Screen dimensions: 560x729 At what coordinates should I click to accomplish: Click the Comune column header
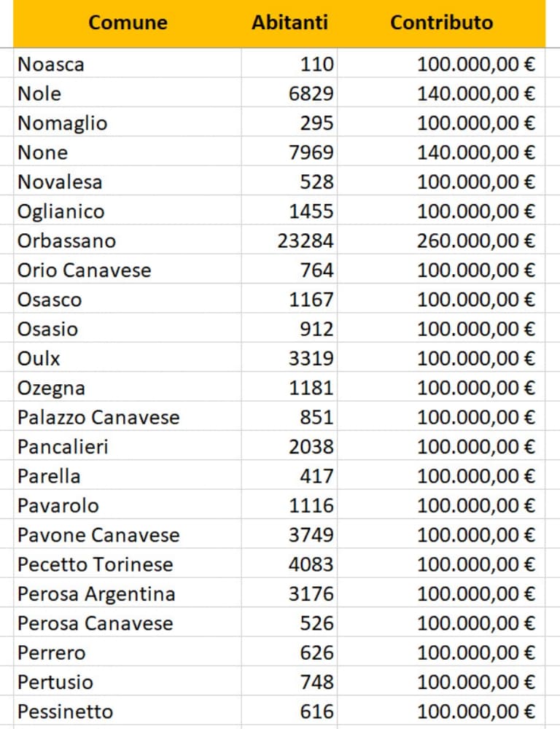coord(128,23)
